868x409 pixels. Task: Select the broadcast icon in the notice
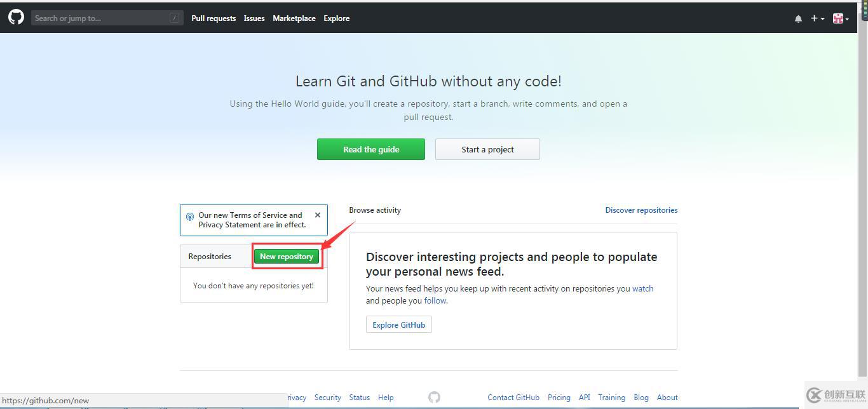(190, 217)
